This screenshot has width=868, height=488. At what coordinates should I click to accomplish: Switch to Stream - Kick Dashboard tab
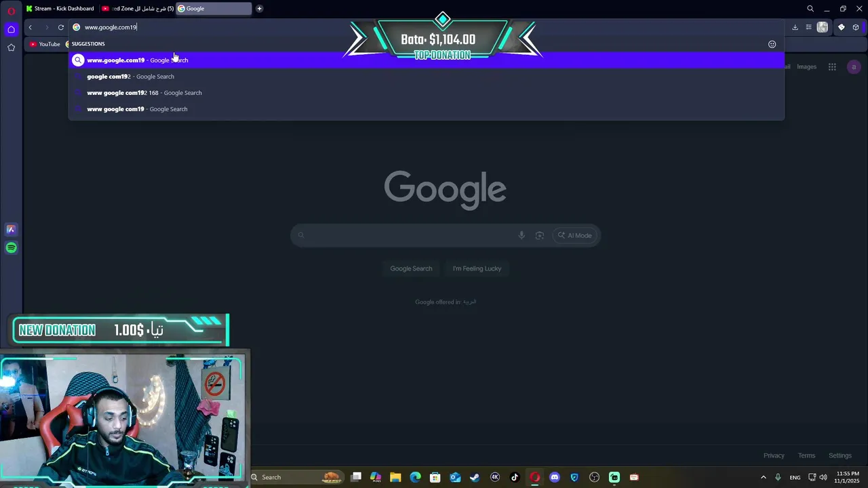pyautogui.click(x=60, y=9)
